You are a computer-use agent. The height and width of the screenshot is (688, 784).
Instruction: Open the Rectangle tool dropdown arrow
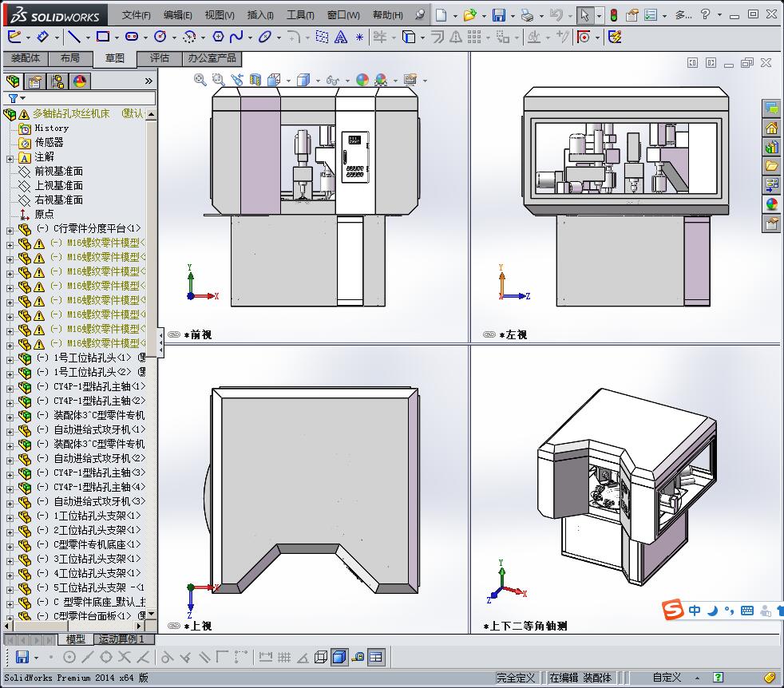pos(116,38)
